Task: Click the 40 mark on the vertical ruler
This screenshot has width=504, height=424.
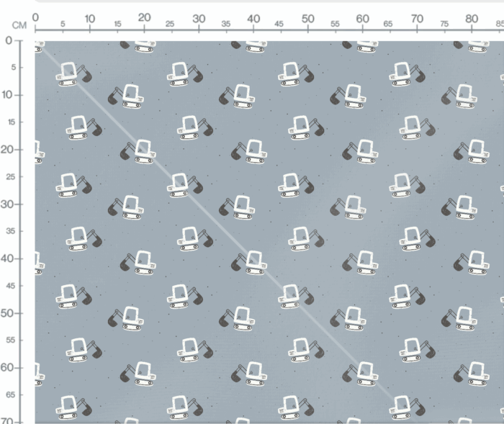Action: 7,258
